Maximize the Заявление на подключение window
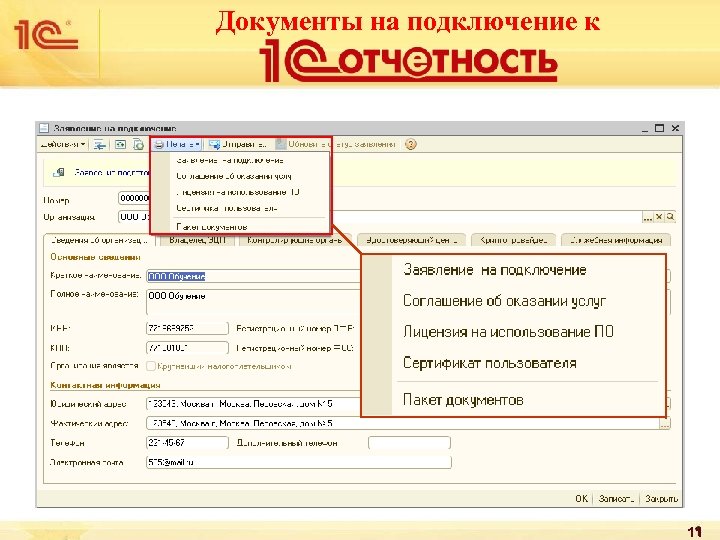 click(x=659, y=128)
